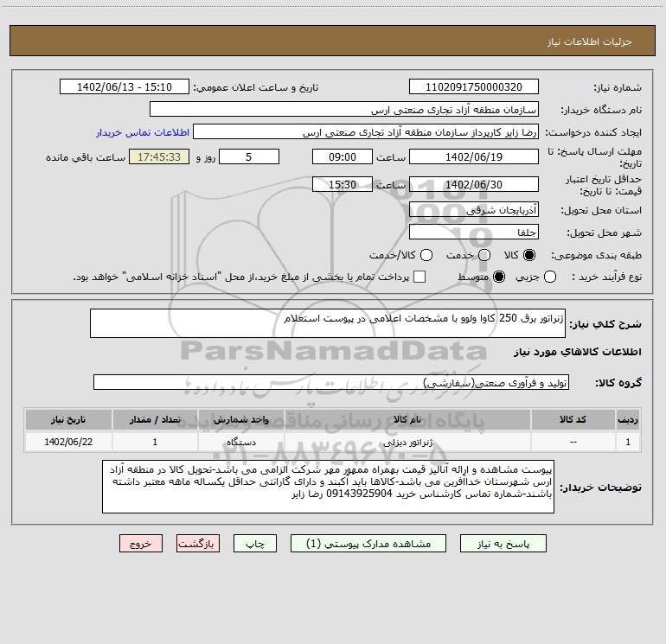Click the پاسخ به نیاز button

pyautogui.click(x=503, y=544)
